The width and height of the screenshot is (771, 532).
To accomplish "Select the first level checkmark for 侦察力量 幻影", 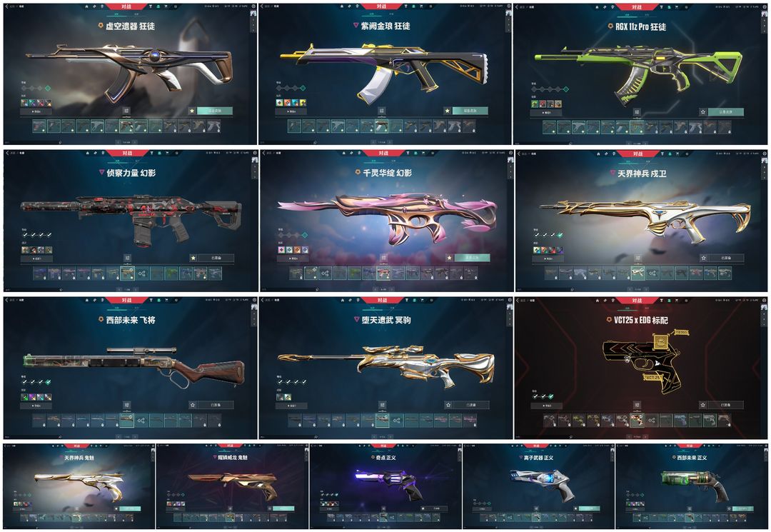I will [x=24, y=234].
